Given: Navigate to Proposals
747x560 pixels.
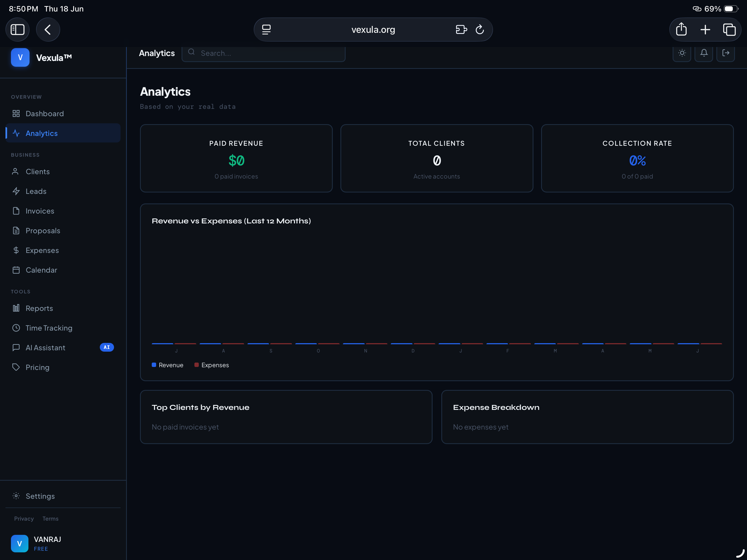Looking at the screenshot, I should click(x=63, y=231).
